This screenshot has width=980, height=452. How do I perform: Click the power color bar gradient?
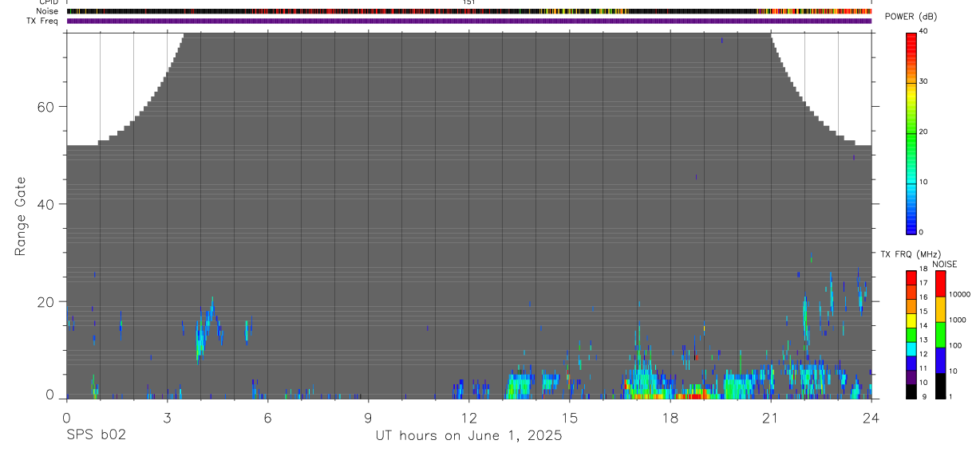point(911,133)
